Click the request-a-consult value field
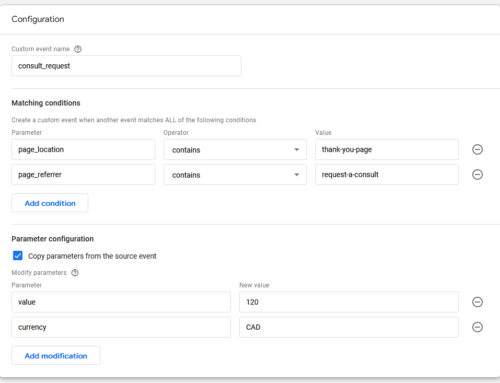The image size is (500, 383). click(387, 175)
